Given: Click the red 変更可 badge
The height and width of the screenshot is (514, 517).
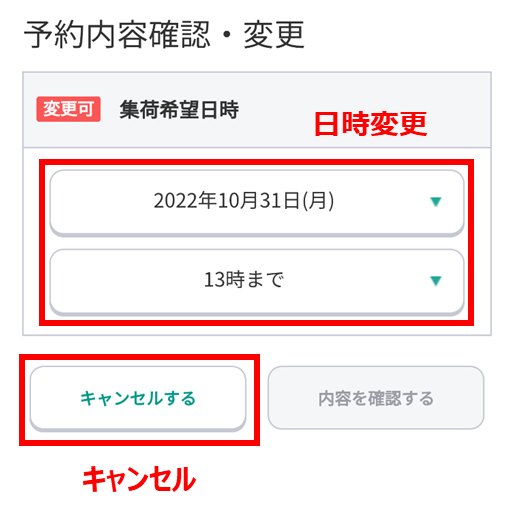Looking at the screenshot, I should [x=68, y=109].
